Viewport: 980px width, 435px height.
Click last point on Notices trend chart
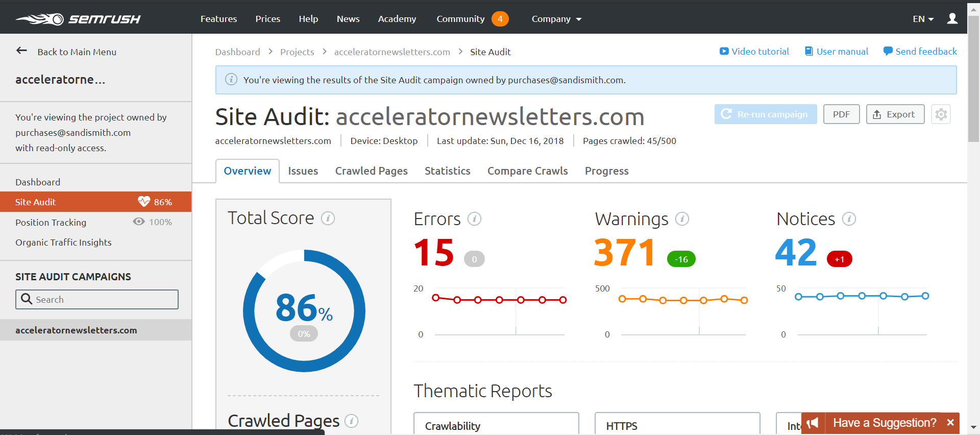tap(925, 296)
